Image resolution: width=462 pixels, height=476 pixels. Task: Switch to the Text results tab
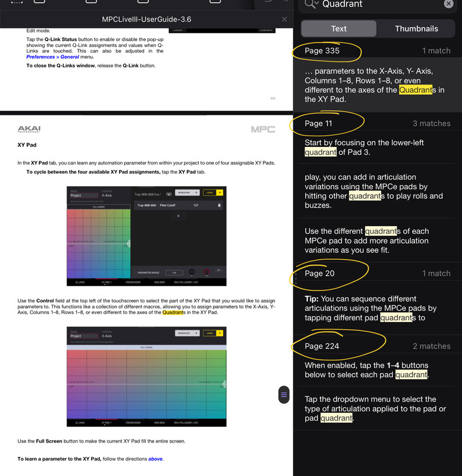[x=338, y=29]
